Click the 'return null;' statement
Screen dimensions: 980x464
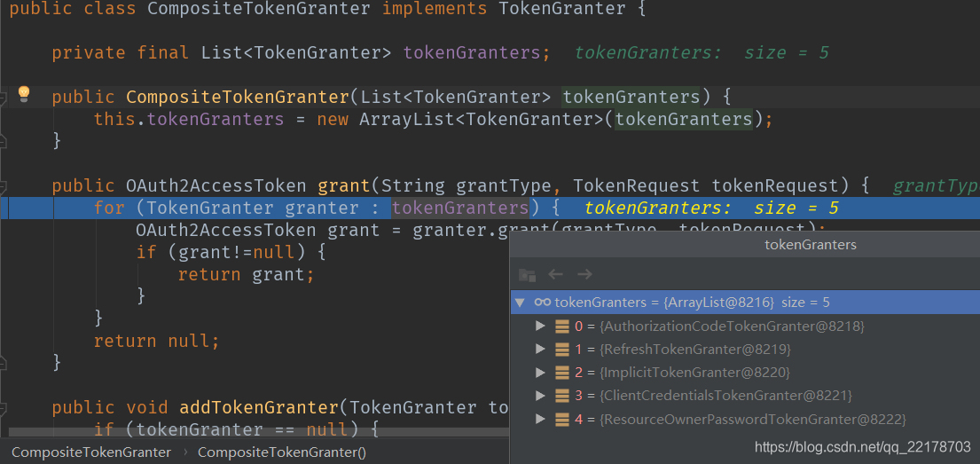(x=157, y=341)
